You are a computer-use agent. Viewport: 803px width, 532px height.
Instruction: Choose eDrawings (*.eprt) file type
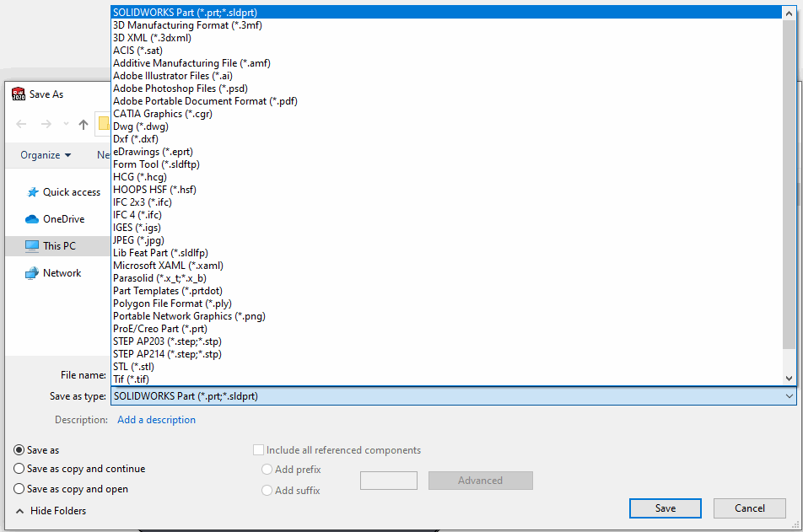(x=446, y=152)
